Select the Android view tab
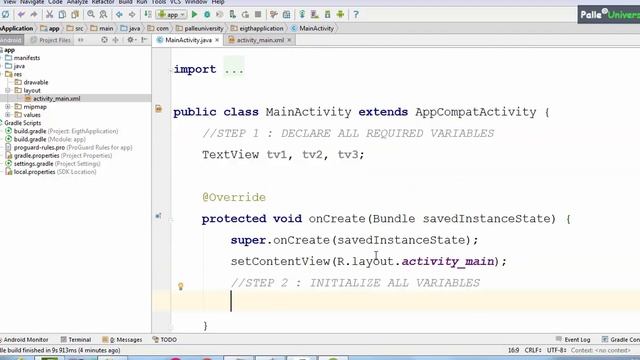The width and height of the screenshot is (640, 360). coord(11,40)
